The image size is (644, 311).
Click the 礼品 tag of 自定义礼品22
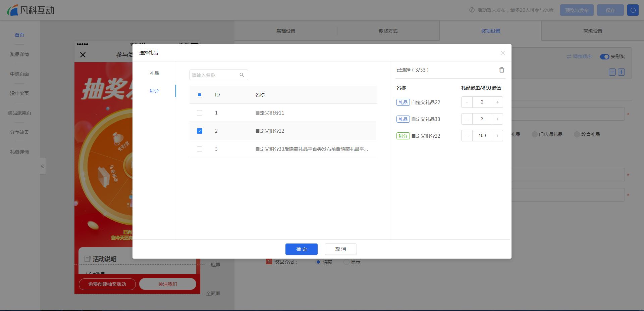point(403,102)
